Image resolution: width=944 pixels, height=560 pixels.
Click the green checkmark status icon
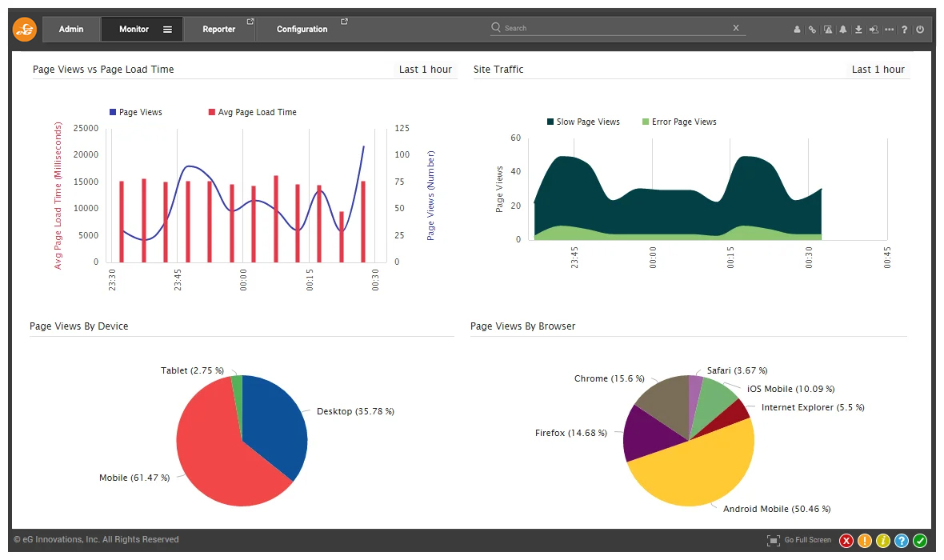tap(920, 541)
